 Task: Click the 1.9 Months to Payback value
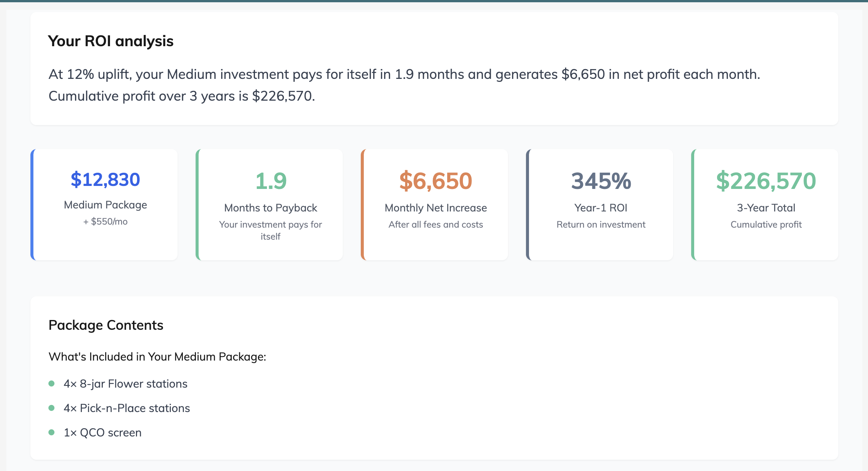pyautogui.click(x=271, y=181)
